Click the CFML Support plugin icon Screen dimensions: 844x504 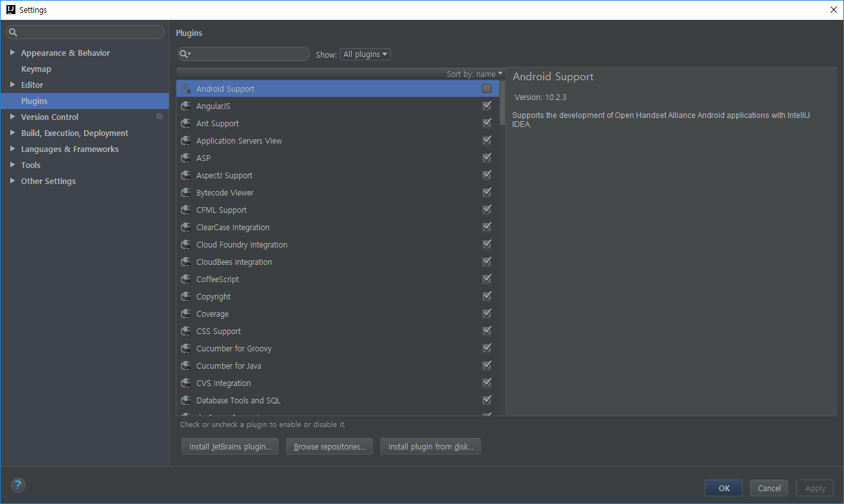click(186, 210)
